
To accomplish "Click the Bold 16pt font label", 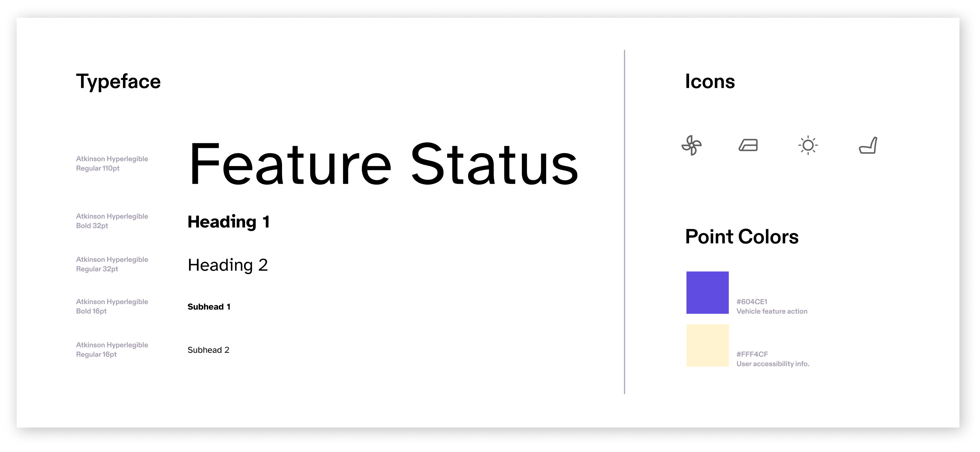I will pyautogui.click(x=91, y=311).
